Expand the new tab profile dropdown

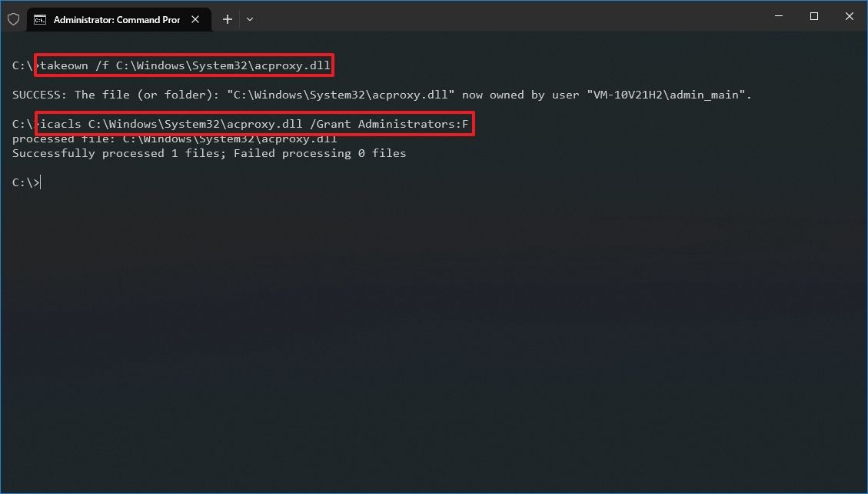click(x=250, y=19)
